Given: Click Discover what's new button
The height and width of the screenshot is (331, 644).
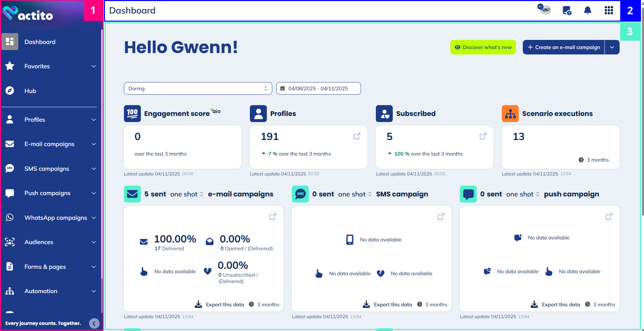Looking at the screenshot, I should (483, 47).
